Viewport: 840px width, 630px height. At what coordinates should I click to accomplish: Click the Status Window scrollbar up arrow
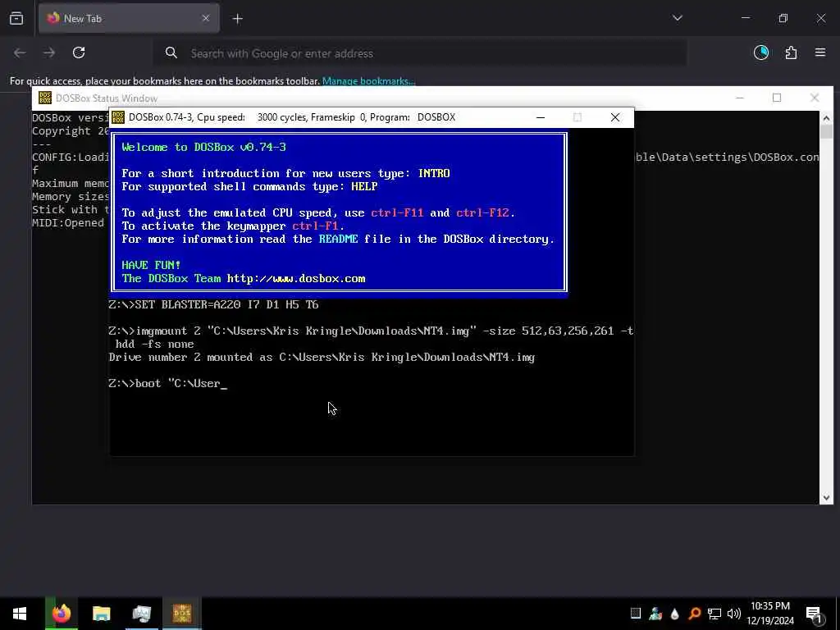pyautogui.click(x=826, y=117)
